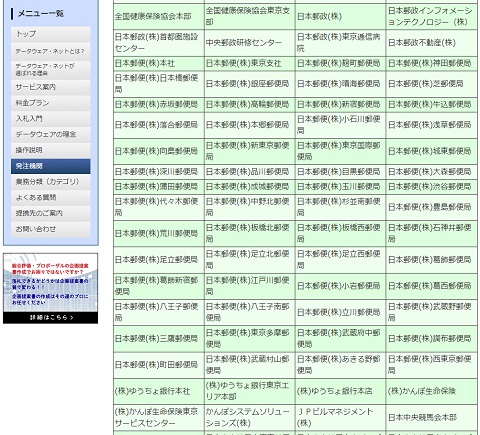Open 操作説明 menu item
This screenshot has height=435, width=480.
pos(50,150)
